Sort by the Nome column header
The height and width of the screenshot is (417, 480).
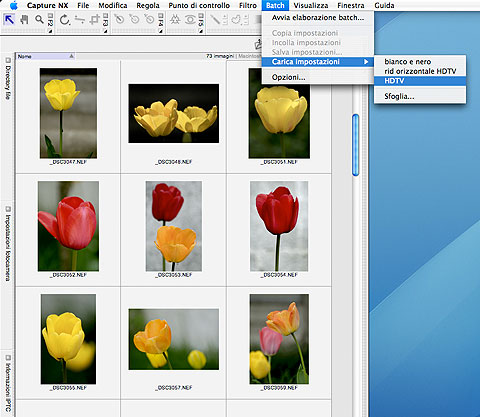[x=46, y=56]
